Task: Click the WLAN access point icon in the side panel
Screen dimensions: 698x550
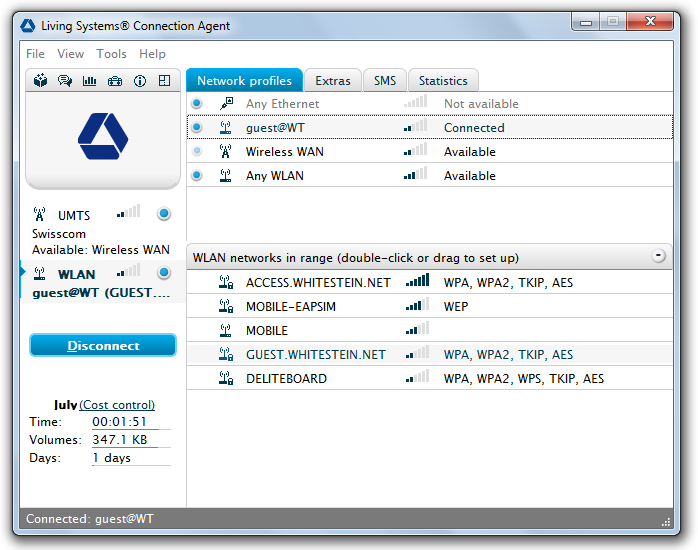Action: coord(40,273)
